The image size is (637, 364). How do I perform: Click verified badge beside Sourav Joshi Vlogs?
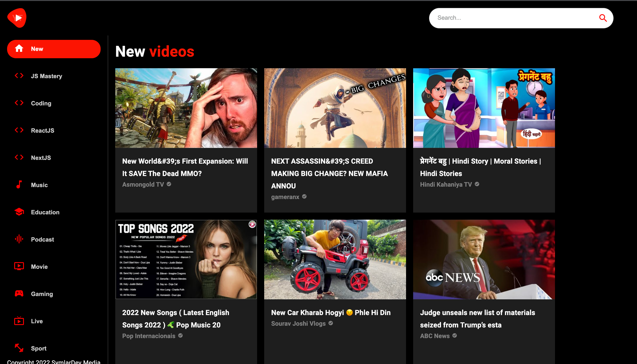click(x=331, y=323)
